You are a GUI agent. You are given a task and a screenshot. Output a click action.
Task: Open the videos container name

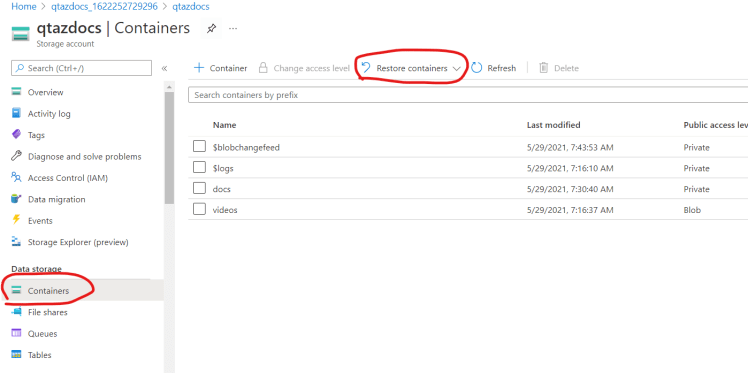coord(225,210)
